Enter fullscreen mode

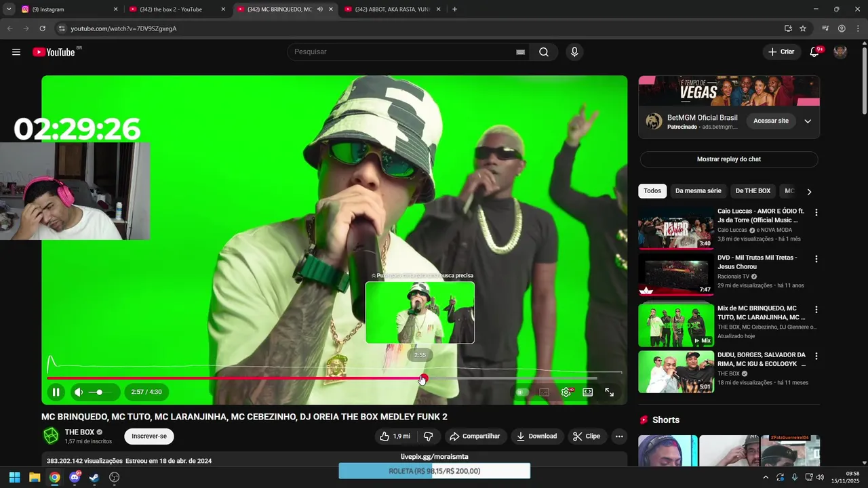click(609, 392)
